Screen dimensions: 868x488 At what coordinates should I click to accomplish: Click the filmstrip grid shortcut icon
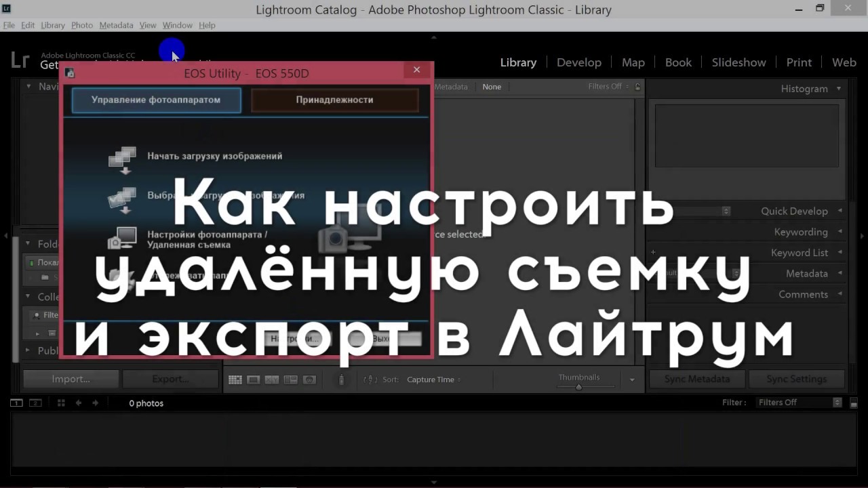tap(61, 403)
